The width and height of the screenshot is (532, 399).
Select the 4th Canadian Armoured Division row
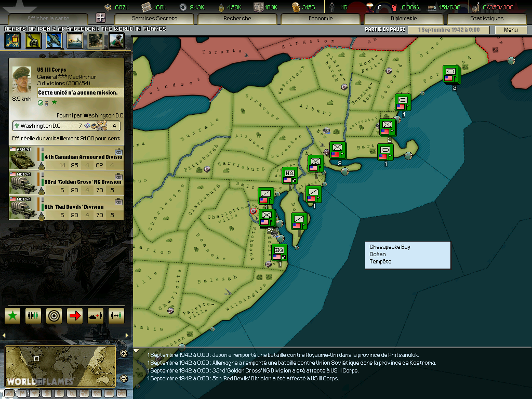pos(66,158)
